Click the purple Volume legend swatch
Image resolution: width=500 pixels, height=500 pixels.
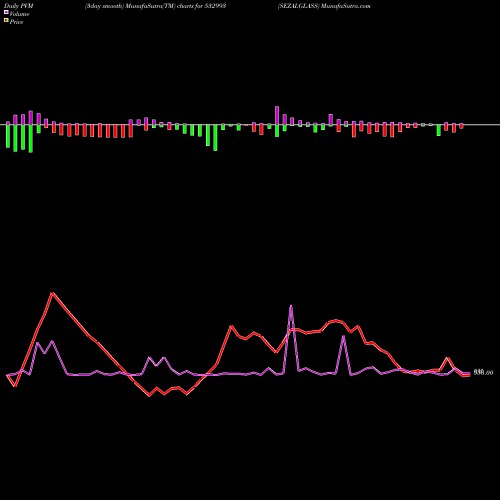[x=6, y=12]
